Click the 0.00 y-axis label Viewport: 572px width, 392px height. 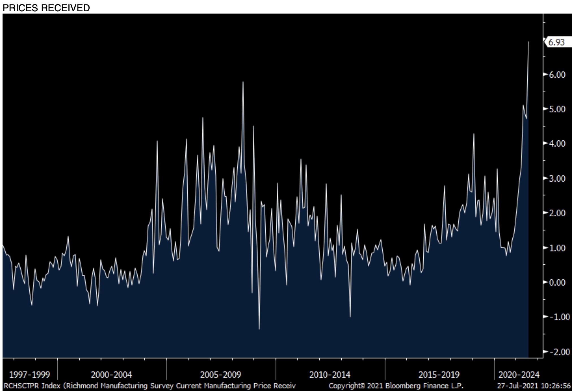557,282
